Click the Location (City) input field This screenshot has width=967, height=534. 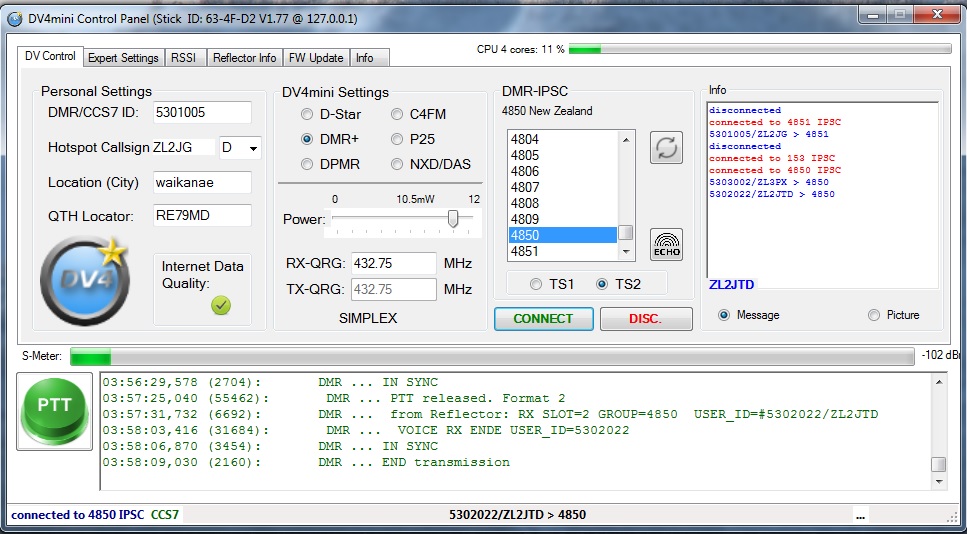click(x=202, y=183)
